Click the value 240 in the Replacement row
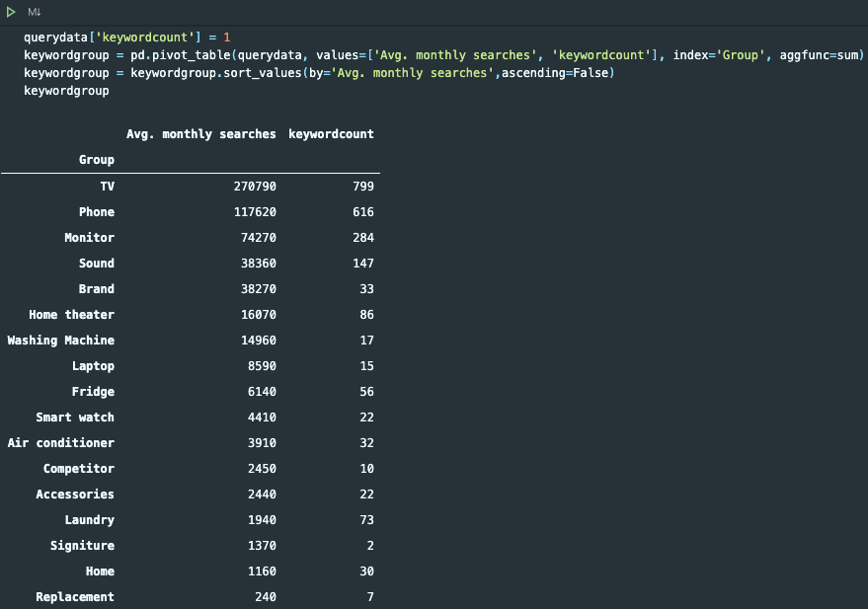This screenshot has width=868, height=609. (266, 597)
